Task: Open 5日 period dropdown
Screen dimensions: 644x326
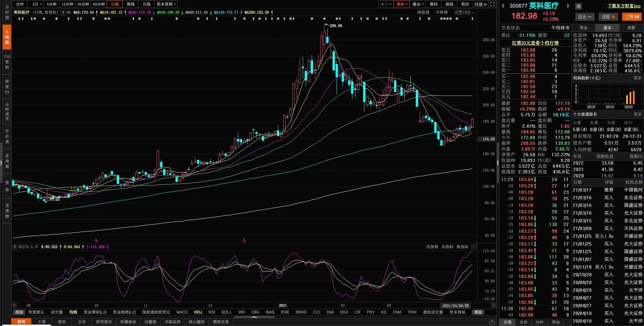Action: click(x=37, y=4)
